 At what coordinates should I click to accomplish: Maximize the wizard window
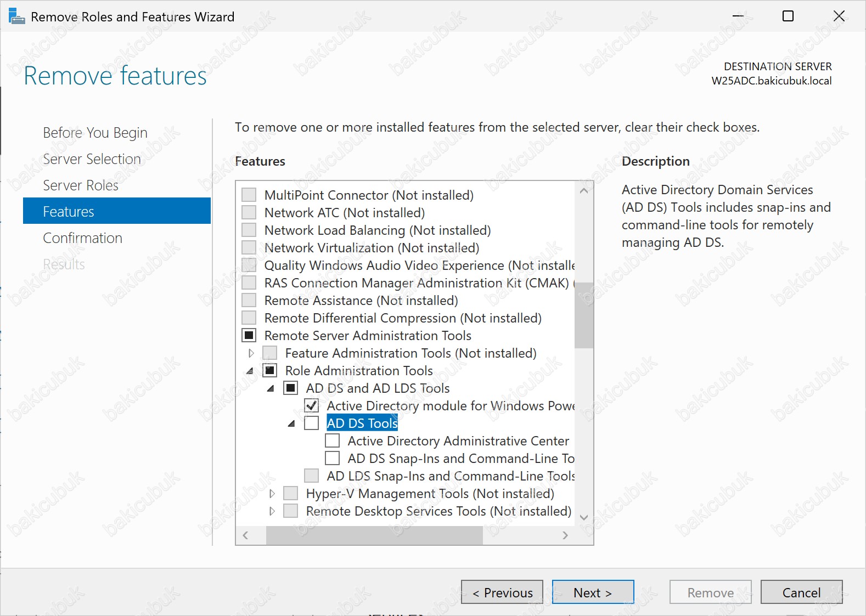(x=788, y=16)
